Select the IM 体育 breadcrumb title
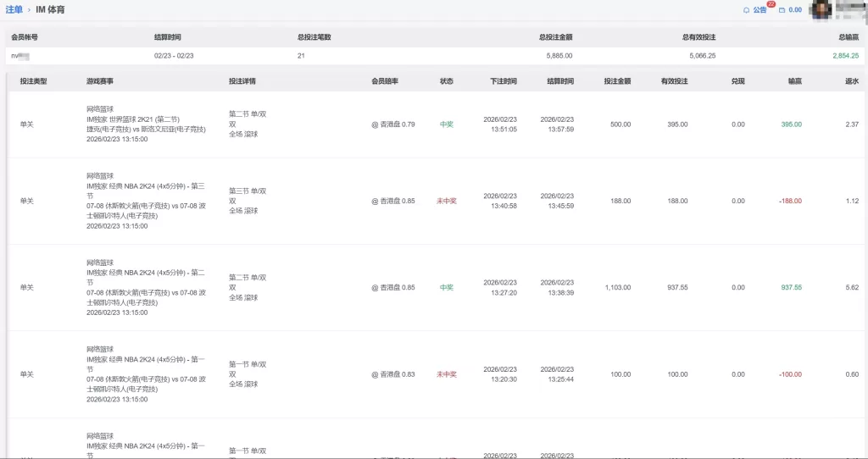 pos(50,9)
